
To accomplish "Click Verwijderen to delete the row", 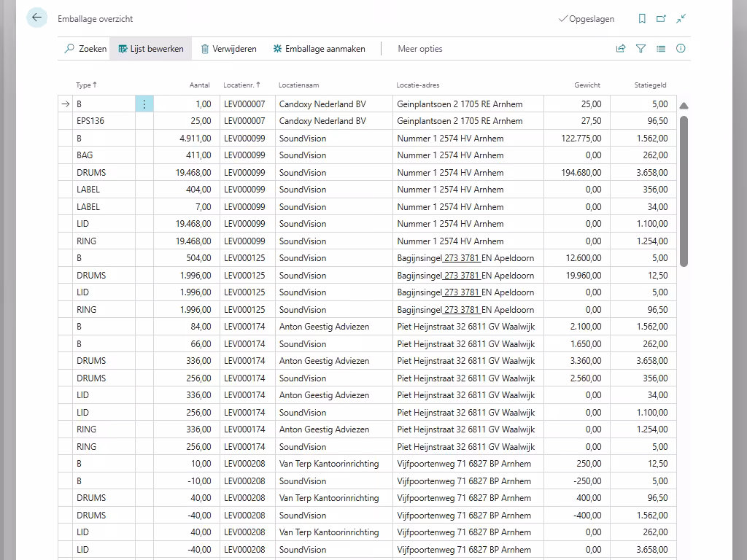I will pyautogui.click(x=228, y=49).
